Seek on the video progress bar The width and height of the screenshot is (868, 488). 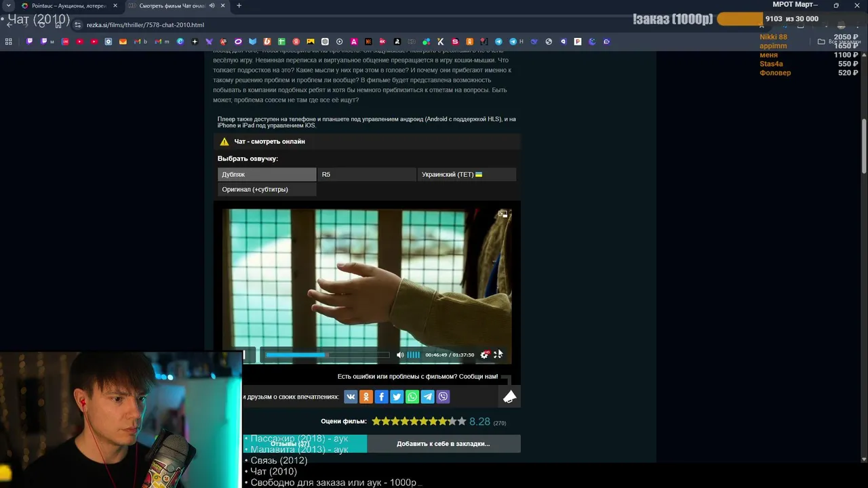(328, 354)
